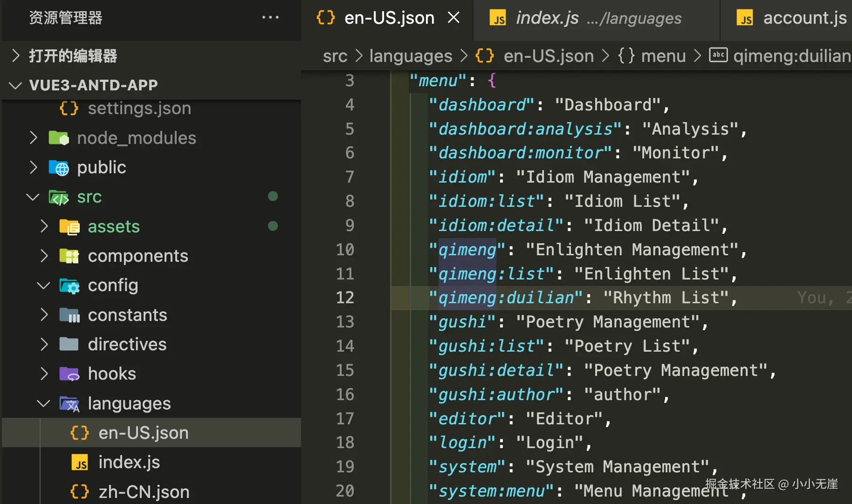852x504 pixels.
Task: Click the index.js JS icon in explorer
Action: pos(80,463)
